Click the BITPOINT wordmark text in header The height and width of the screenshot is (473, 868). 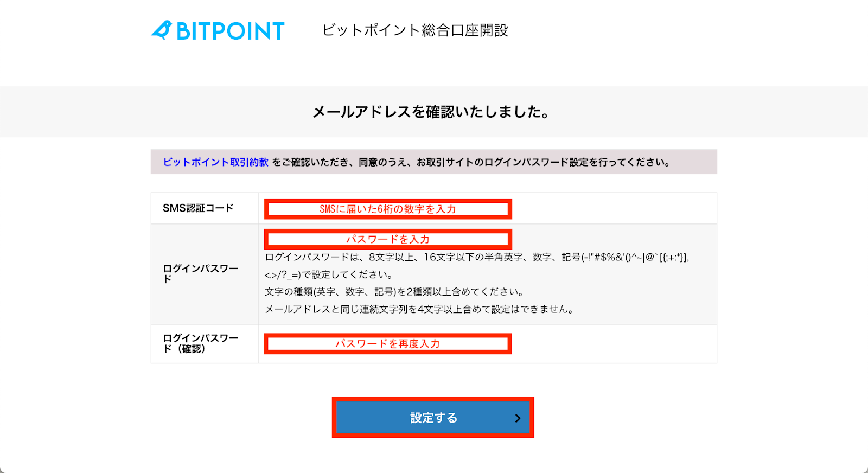coord(231,31)
